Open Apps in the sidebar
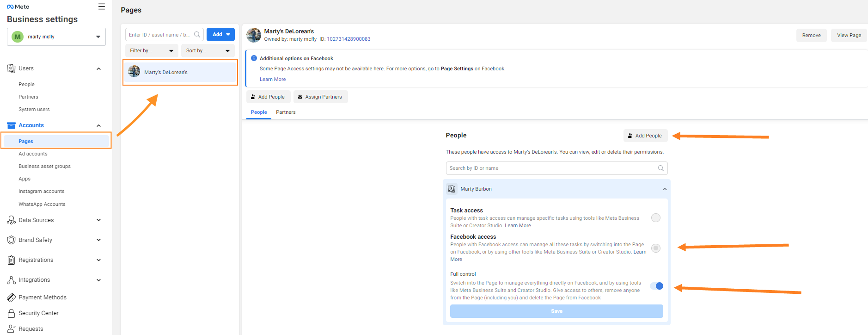 [24, 179]
